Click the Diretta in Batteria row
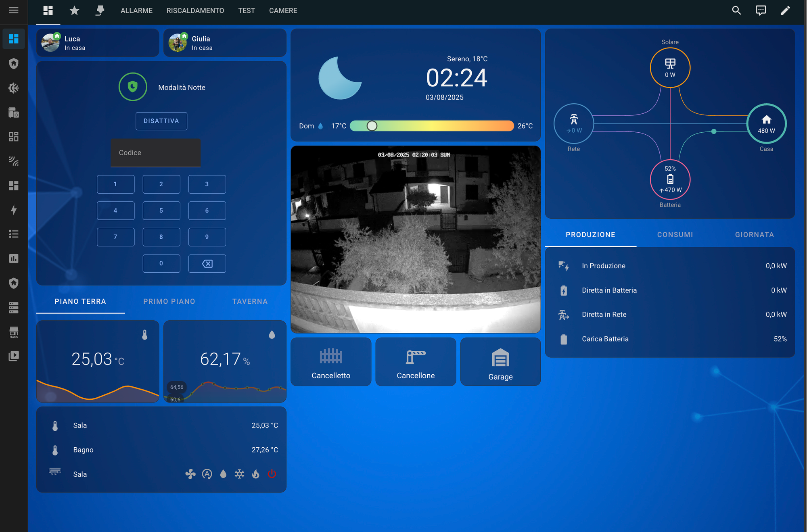The image size is (807, 532). coord(670,290)
